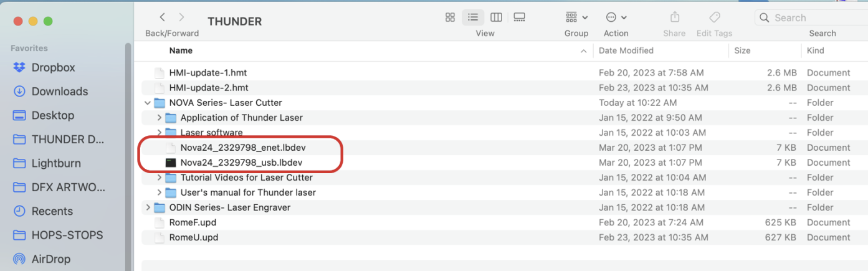
Task: Click the Laser software folder icon
Action: pos(170,133)
